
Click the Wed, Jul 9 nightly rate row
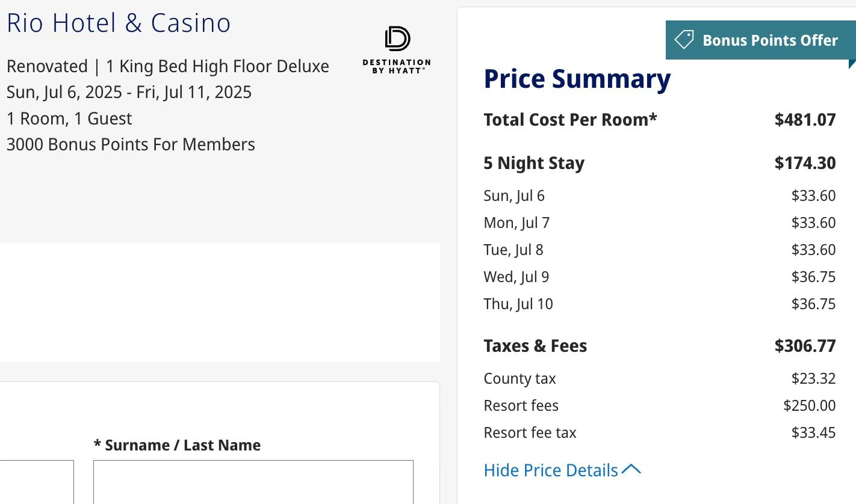click(660, 277)
